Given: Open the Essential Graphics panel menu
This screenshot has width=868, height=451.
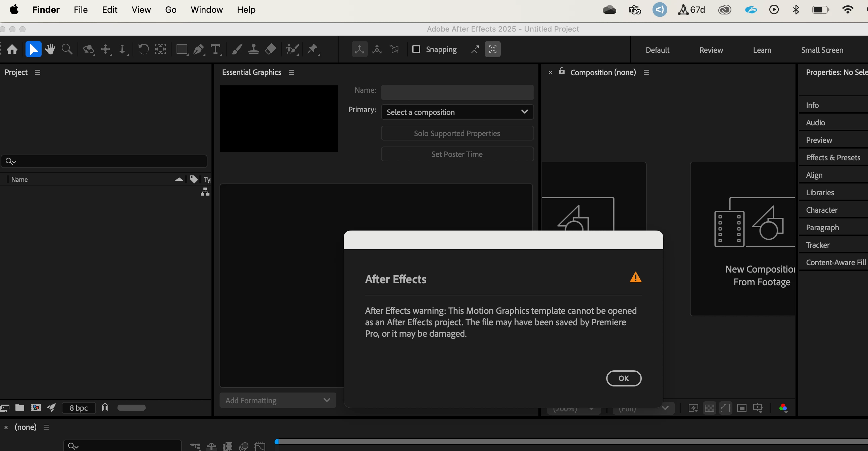Looking at the screenshot, I should [291, 72].
